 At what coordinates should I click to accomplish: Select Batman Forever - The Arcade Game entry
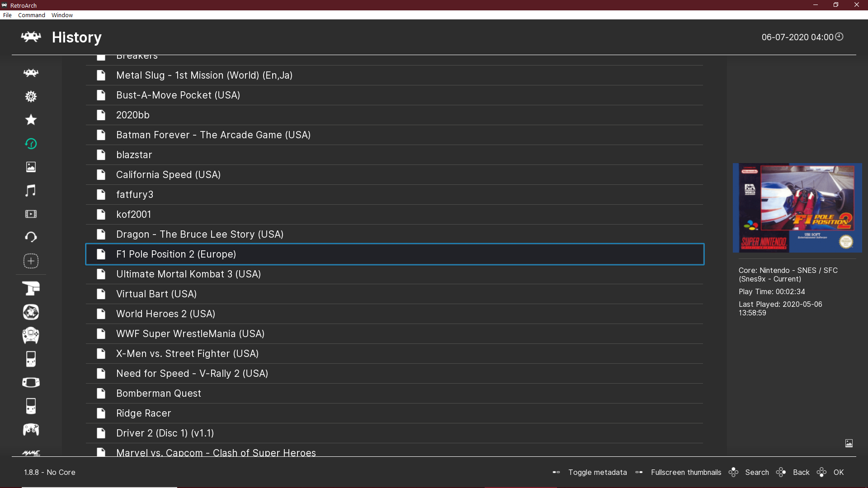pyautogui.click(x=394, y=135)
